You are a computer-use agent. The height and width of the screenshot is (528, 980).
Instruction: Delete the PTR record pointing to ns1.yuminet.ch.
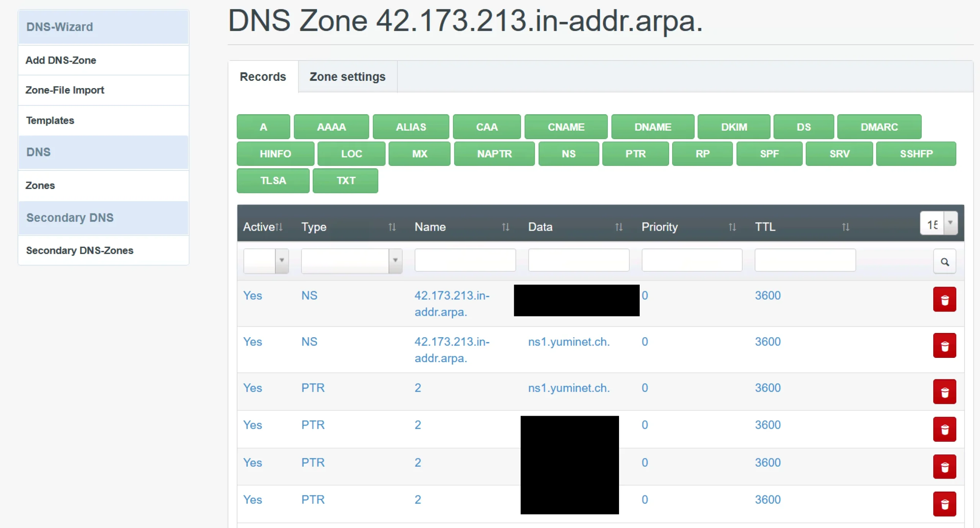(944, 392)
